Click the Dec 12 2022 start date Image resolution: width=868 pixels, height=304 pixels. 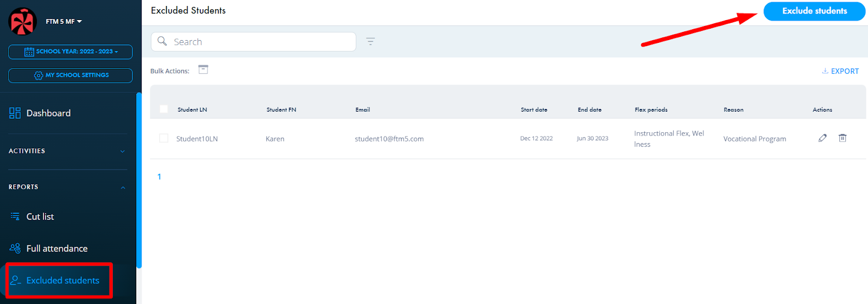pyautogui.click(x=537, y=139)
